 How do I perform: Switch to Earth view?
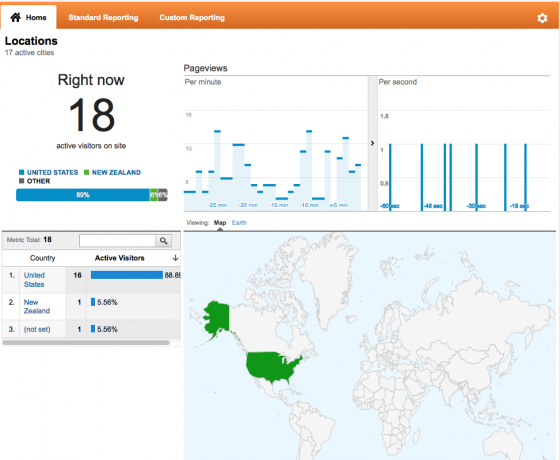(x=239, y=222)
